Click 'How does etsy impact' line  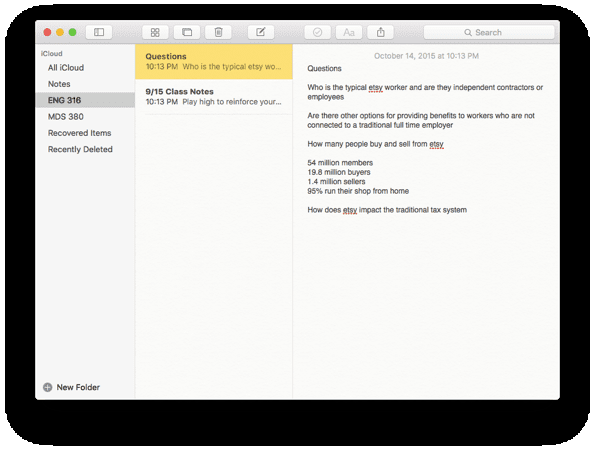[387, 210]
